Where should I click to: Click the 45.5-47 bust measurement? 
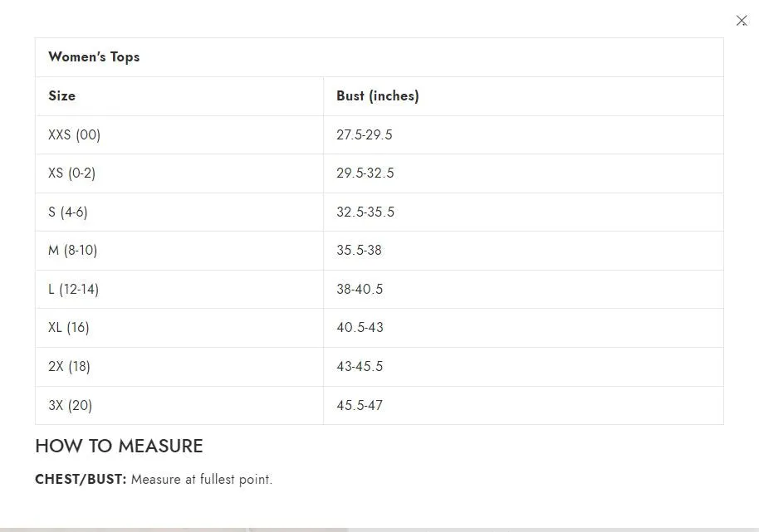(360, 405)
